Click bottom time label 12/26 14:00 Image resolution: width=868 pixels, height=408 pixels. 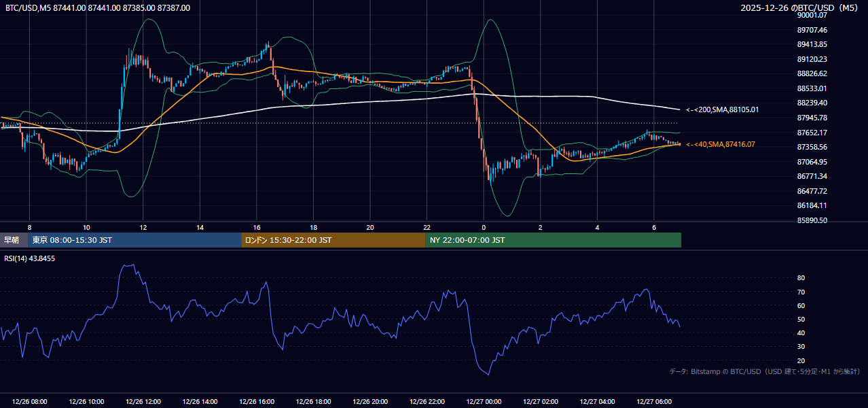200,402
